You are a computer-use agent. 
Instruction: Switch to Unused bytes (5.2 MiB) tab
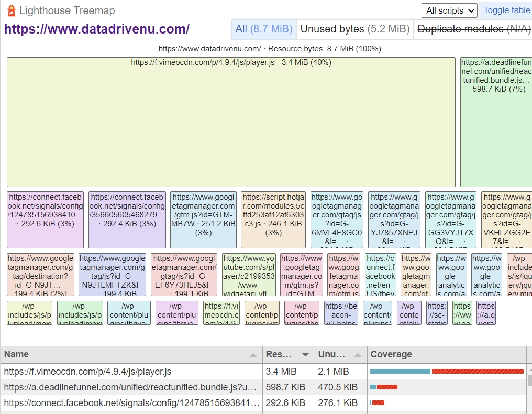[x=355, y=29]
